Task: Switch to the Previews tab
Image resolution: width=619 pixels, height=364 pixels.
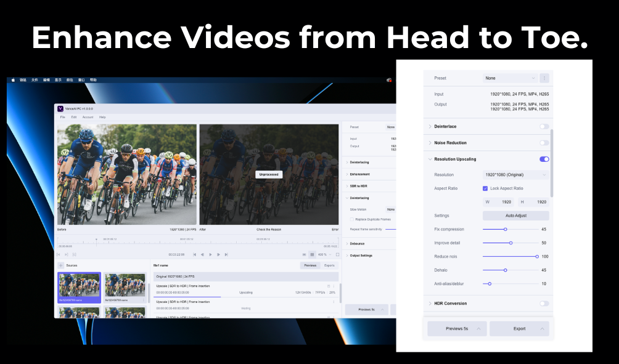Action: 310,265
